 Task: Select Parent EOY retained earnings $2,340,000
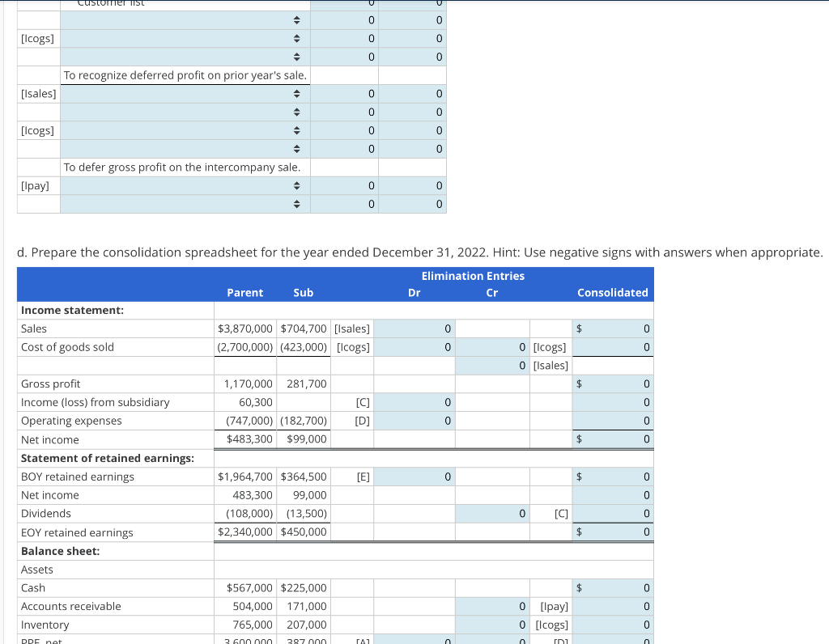[245, 532]
